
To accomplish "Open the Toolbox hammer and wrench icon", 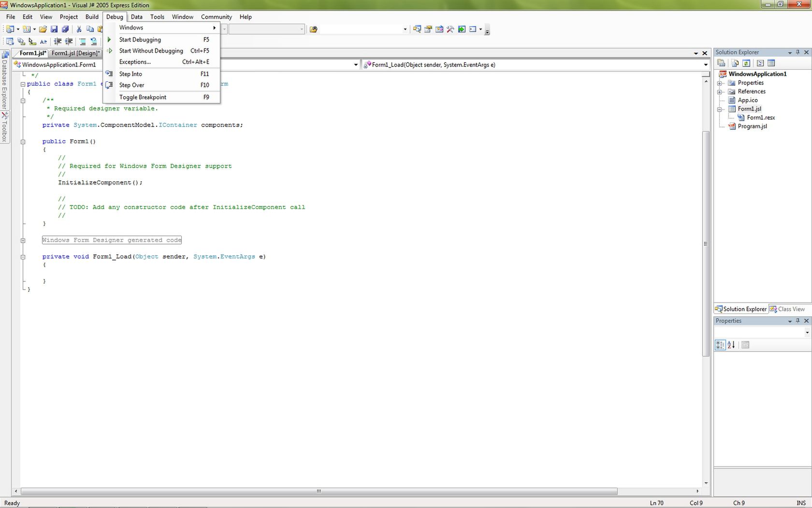I will (x=450, y=29).
